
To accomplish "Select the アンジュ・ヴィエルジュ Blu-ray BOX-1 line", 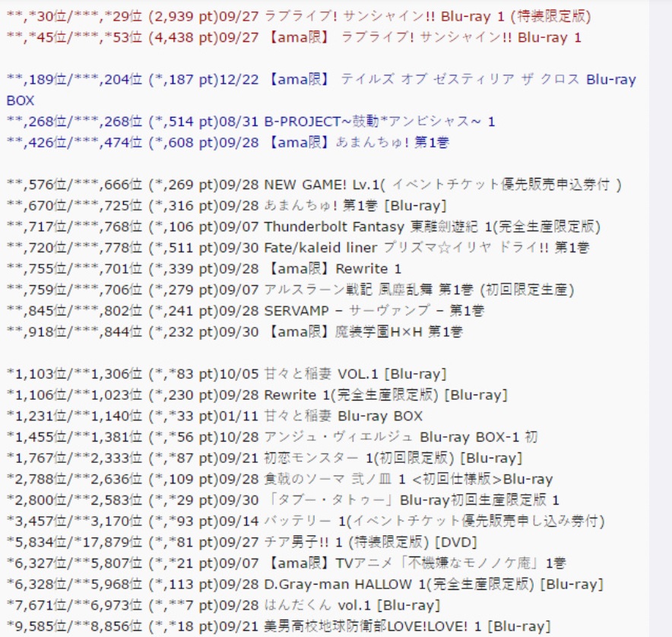I will pyautogui.click(x=272, y=437).
